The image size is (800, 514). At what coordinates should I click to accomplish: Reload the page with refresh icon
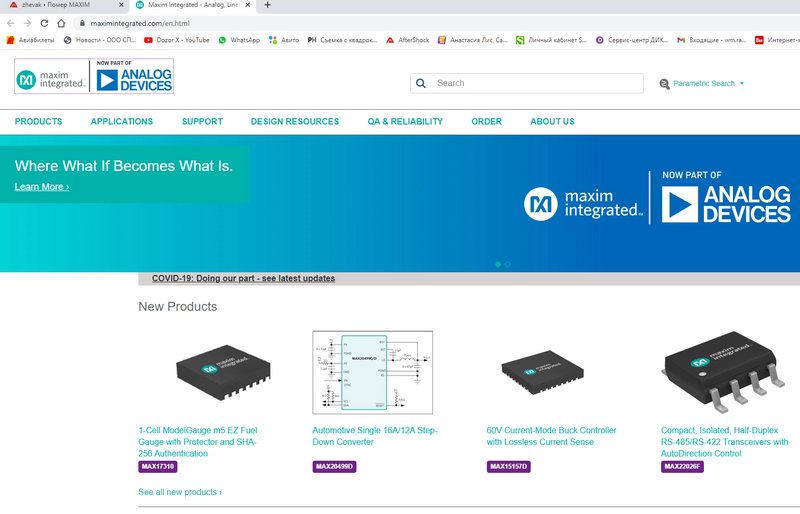44,23
